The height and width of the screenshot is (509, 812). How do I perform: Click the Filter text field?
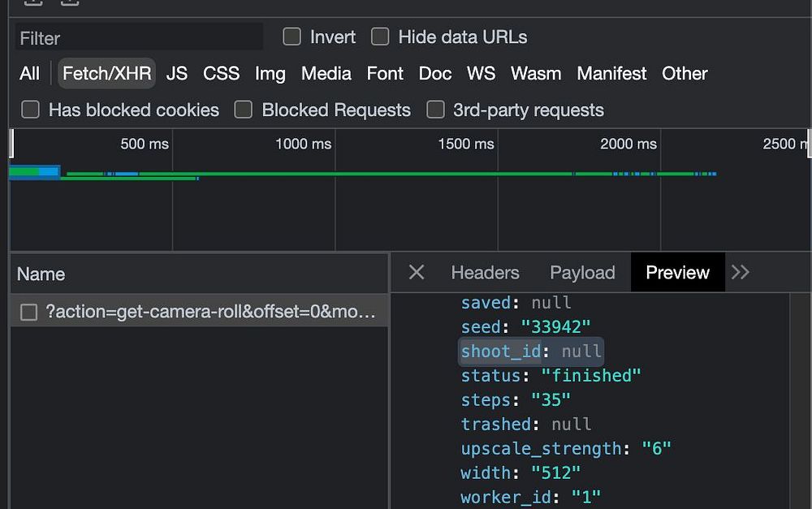139,37
